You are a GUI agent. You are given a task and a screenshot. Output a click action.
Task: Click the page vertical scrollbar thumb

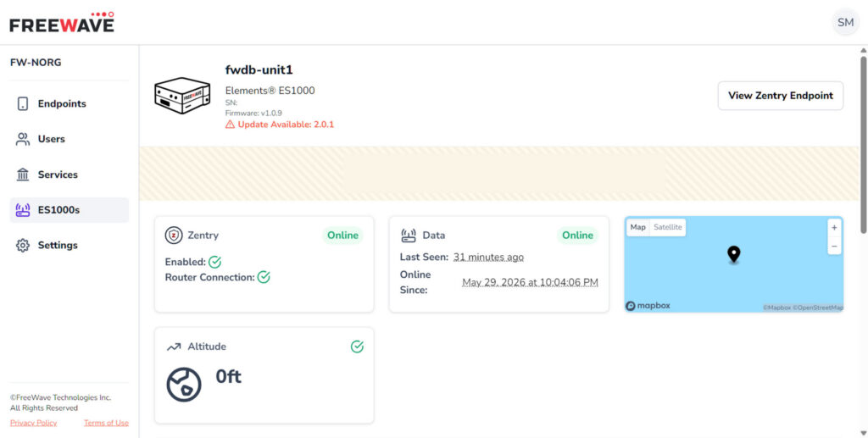tap(863, 144)
